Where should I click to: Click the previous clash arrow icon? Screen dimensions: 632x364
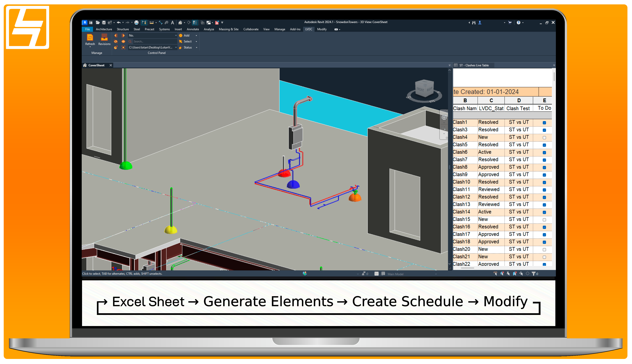(116, 35)
